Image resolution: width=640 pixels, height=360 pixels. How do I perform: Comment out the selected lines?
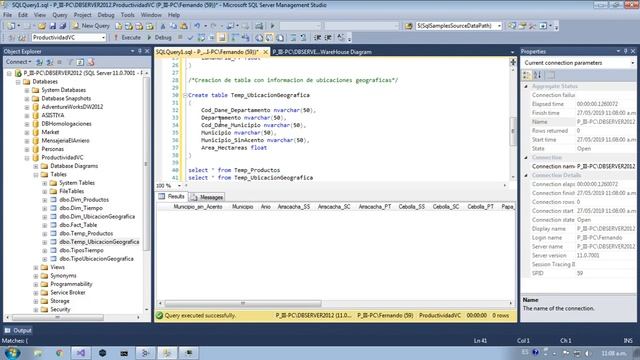point(293,38)
